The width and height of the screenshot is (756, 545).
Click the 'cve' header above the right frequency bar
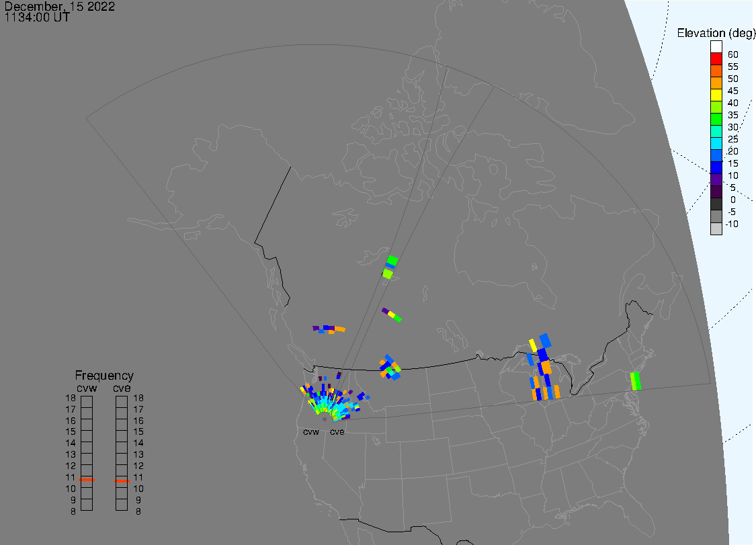coord(122,388)
